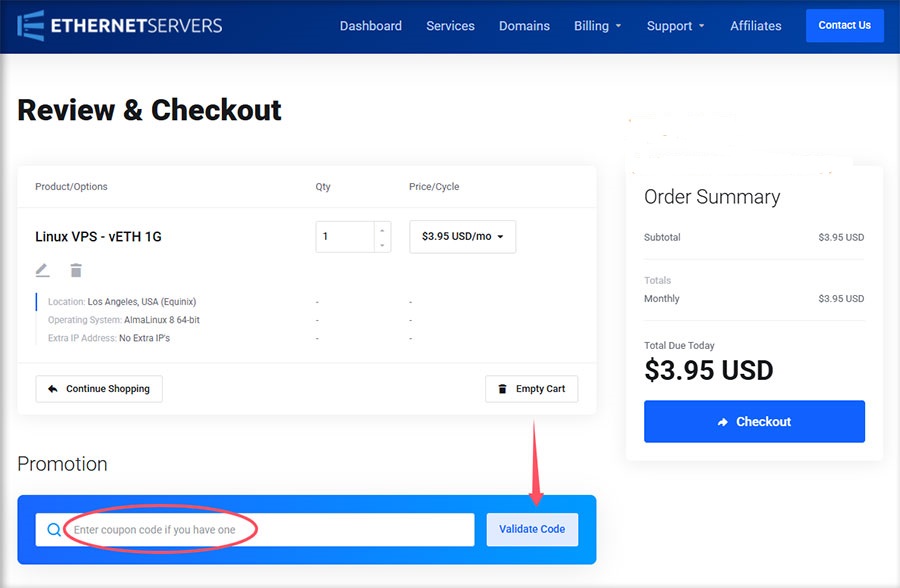Expand the Billing menu
Screen dimensions: 900x588
(597, 26)
